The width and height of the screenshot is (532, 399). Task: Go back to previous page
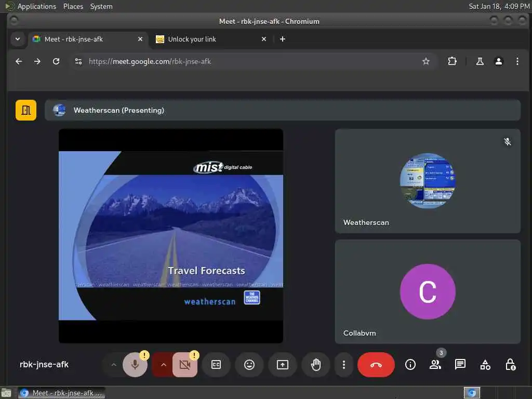[x=19, y=61]
